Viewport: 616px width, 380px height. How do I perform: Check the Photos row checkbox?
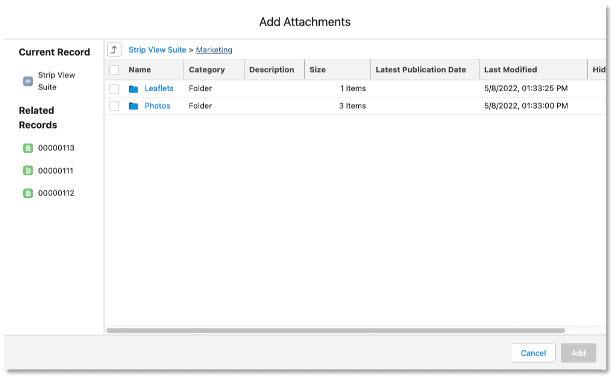click(114, 106)
